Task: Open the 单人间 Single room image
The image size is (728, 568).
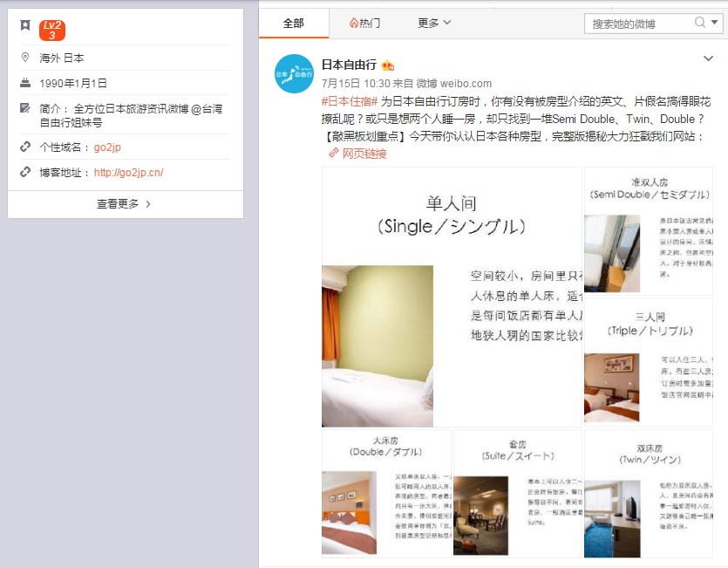Action: tap(452, 297)
